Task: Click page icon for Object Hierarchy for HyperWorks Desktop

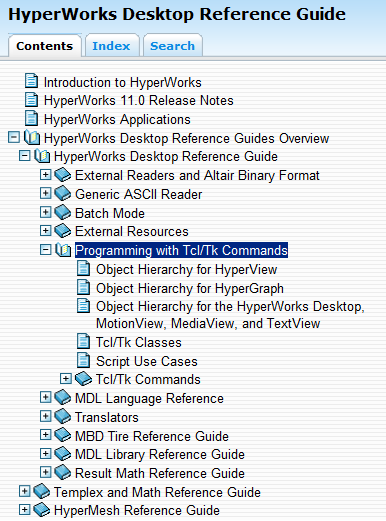Action: (x=83, y=306)
